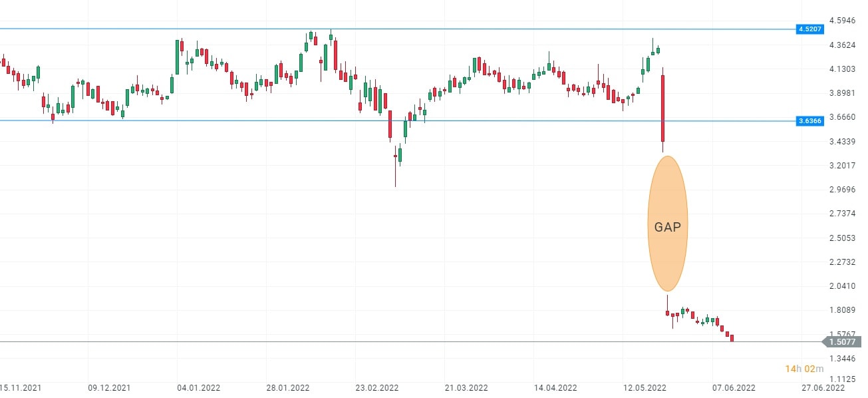The width and height of the screenshot is (868, 398).
Task: Select the lower blue horizontal support line
Action: (x=266, y=120)
